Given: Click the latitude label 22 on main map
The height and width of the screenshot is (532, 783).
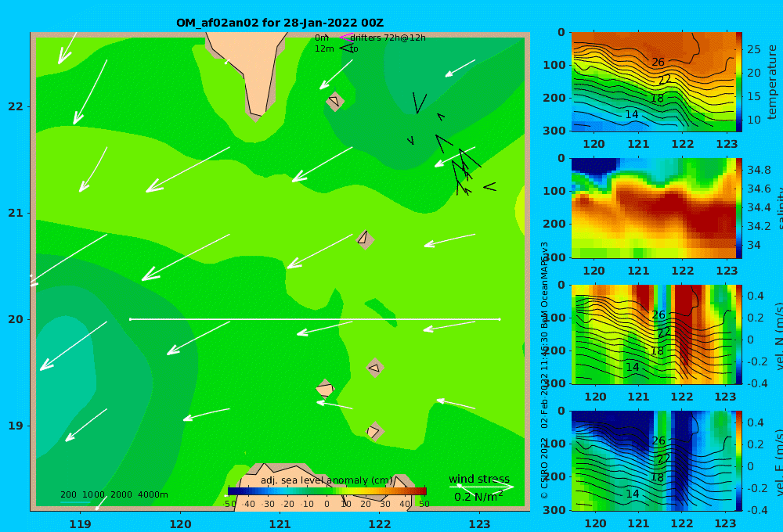Looking at the screenshot, I should tap(16, 106).
